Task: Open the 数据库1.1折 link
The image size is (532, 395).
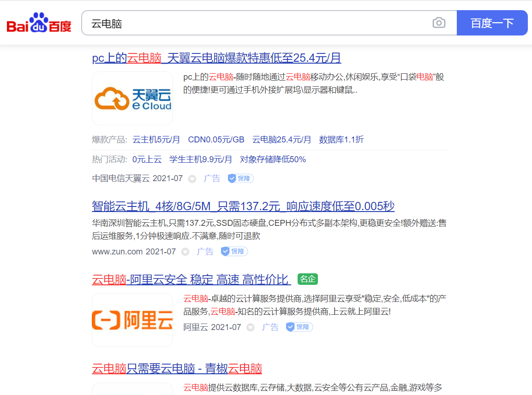Action: (x=341, y=140)
